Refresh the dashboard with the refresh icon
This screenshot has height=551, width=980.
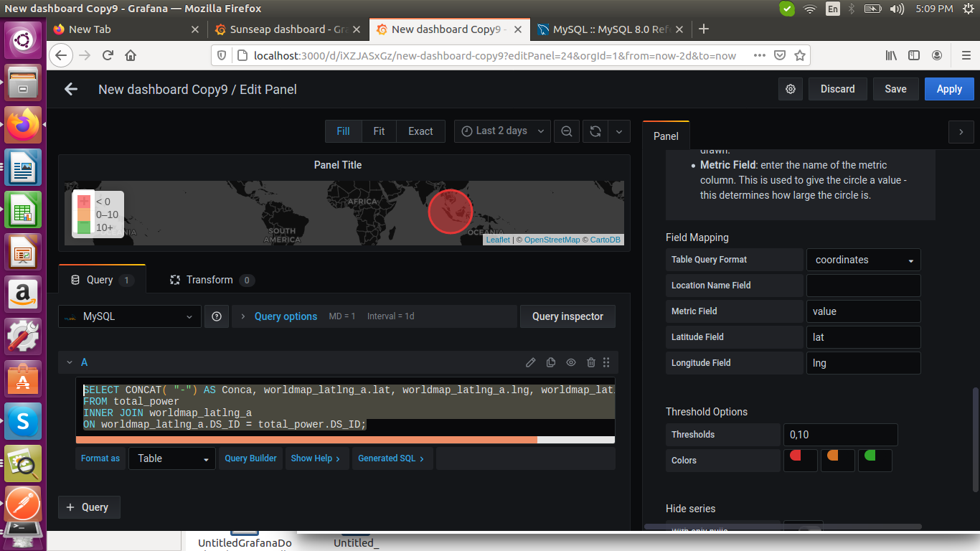pos(595,131)
